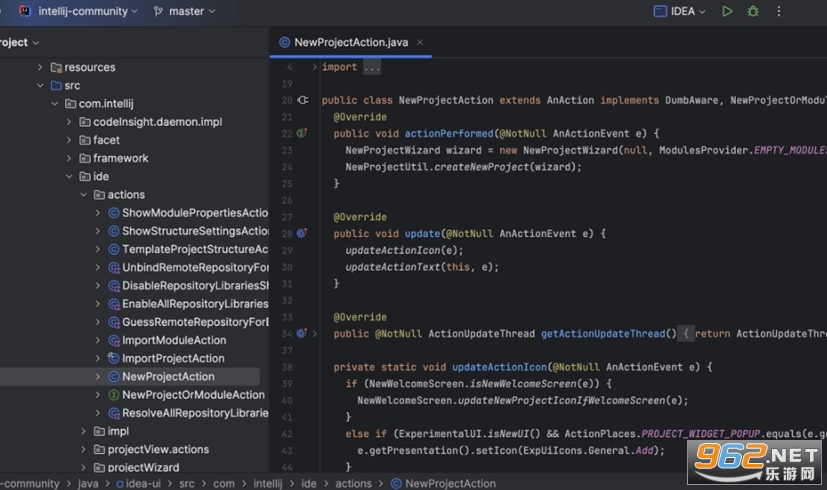Image resolution: width=827 pixels, height=490 pixels.
Task: Switch to the NewProjectAction.java tab
Action: [351, 42]
